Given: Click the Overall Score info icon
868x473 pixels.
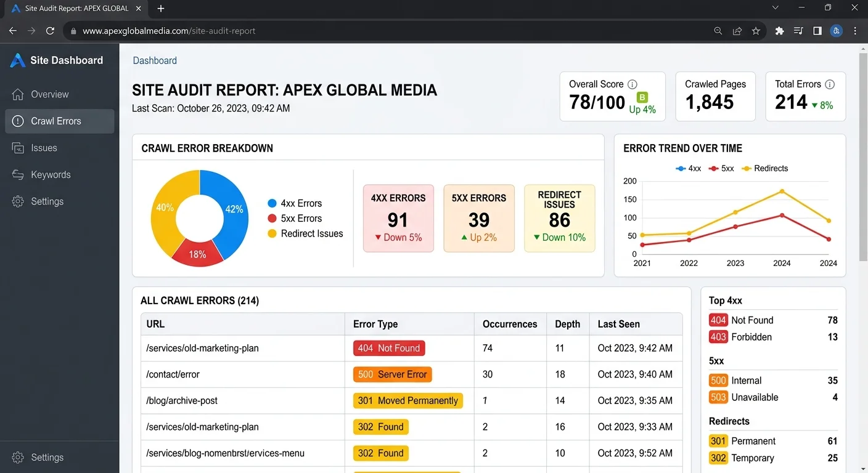Looking at the screenshot, I should [633, 84].
